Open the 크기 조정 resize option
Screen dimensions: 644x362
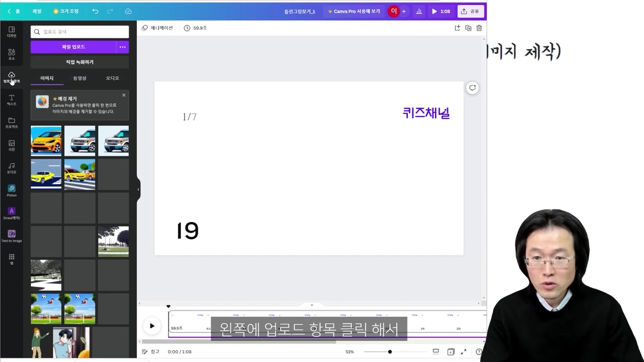(66, 11)
